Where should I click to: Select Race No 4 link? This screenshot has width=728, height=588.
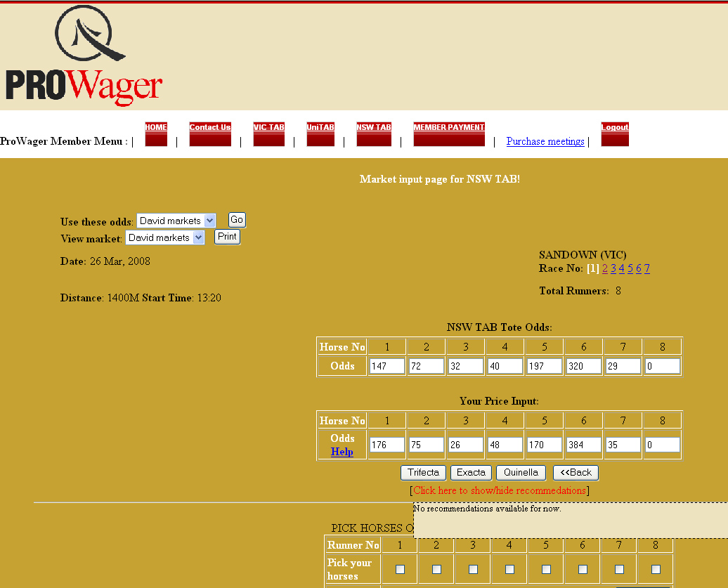click(x=622, y=268)
